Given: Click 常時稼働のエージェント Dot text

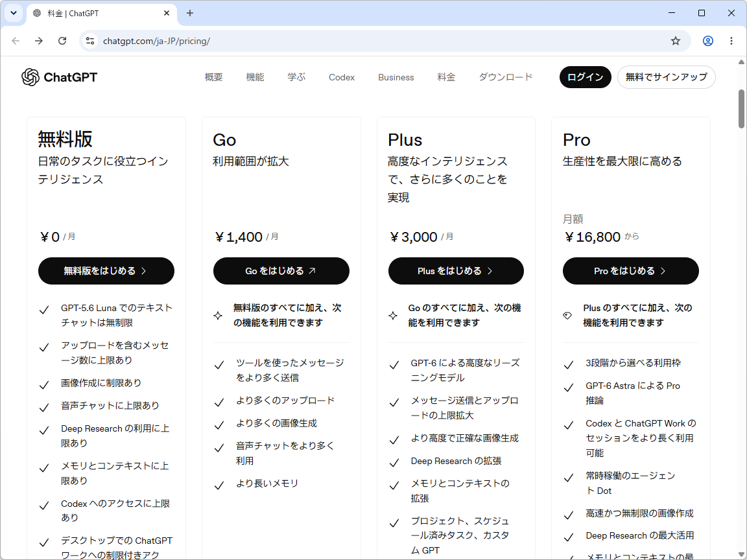Looking at the screenshot, I should tap(630, 483).
